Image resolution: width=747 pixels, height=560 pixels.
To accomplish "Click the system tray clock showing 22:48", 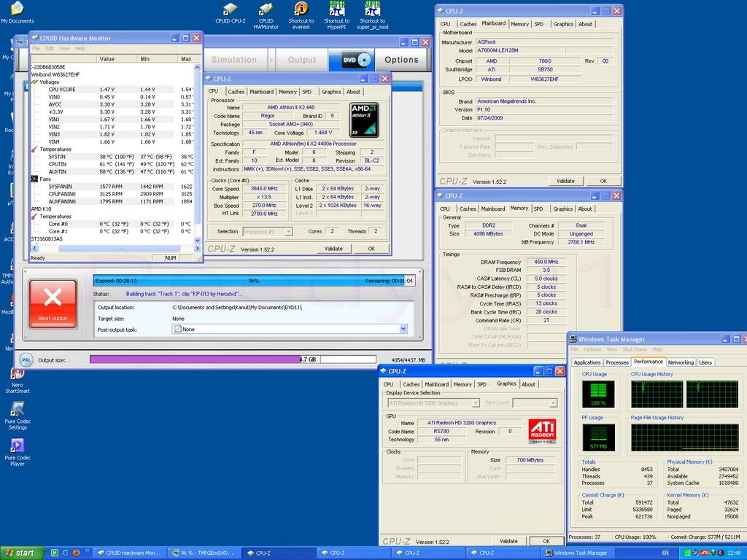I will [x=734, y=553].
